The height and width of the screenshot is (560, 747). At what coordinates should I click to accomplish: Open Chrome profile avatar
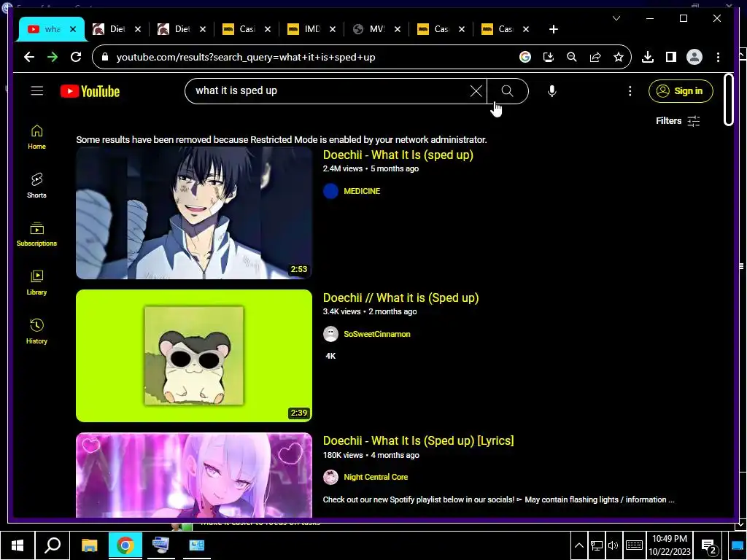point(694,57)
